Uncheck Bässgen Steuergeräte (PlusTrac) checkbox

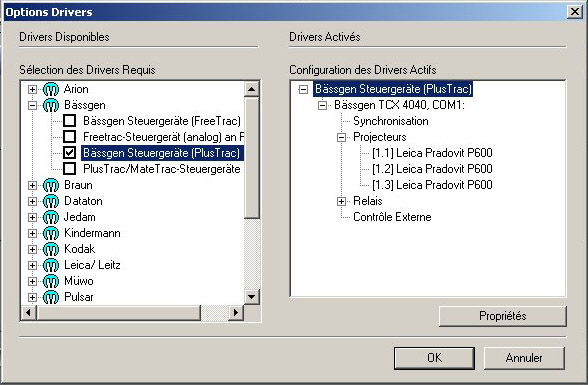[x=69, y=153]
